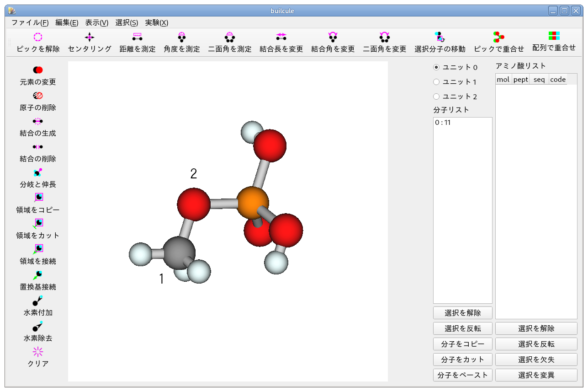The width and height of the screenshot is (588, 392).
Task: Select the 置換基接続 (attach substituent) tool
Action: (37, 280)
